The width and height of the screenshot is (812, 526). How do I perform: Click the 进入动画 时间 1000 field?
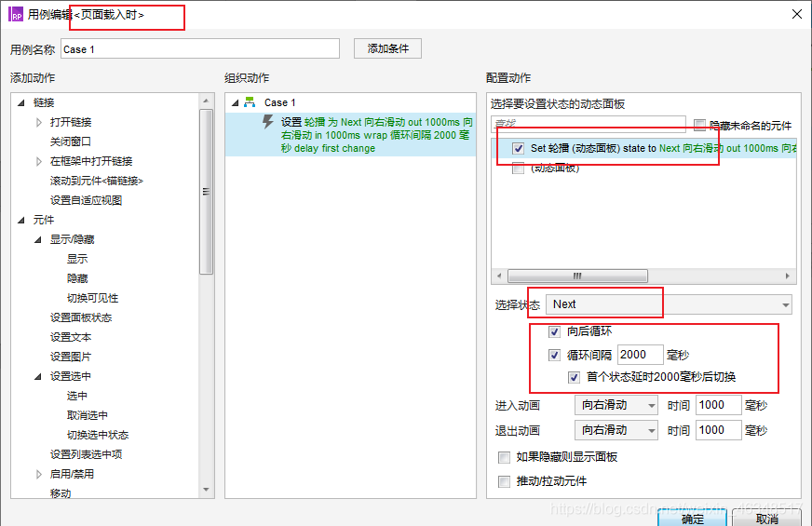pyautogui.click(x=718, y=405)
